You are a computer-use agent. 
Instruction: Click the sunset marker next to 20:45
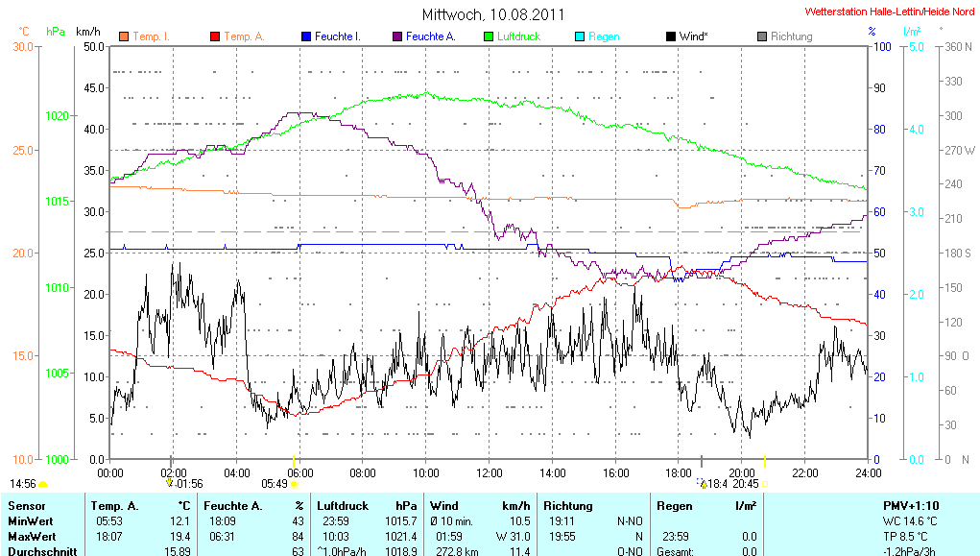pyautogui.click(x=764, y=484)
